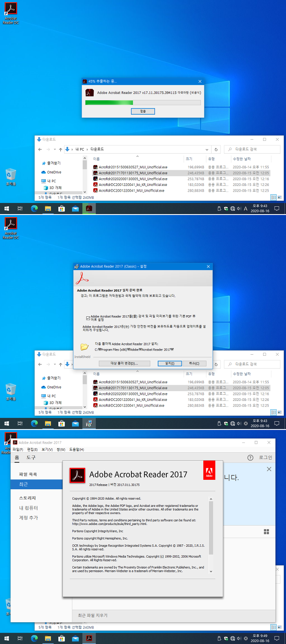Screen dimensions: 286x644
Task: Click Explorer back arrow beneath the extraction dialog
Action: point(40,149)
